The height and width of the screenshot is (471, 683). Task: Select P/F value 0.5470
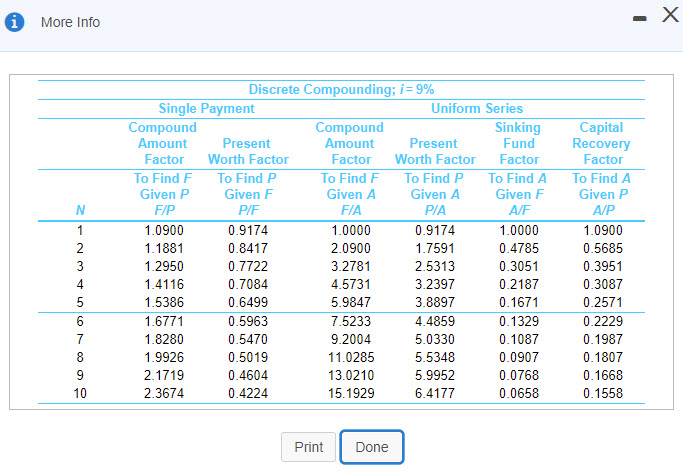click(x=248, y=339)
